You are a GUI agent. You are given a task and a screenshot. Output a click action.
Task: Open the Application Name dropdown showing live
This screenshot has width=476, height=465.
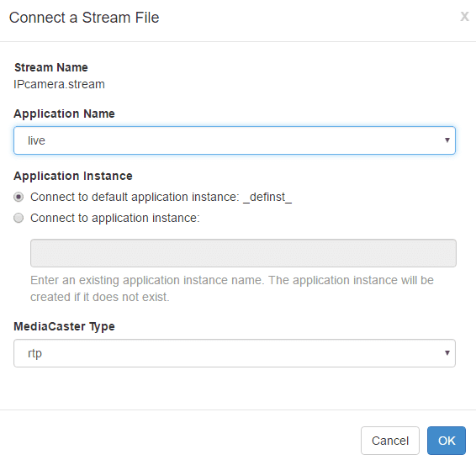(235, 140)
